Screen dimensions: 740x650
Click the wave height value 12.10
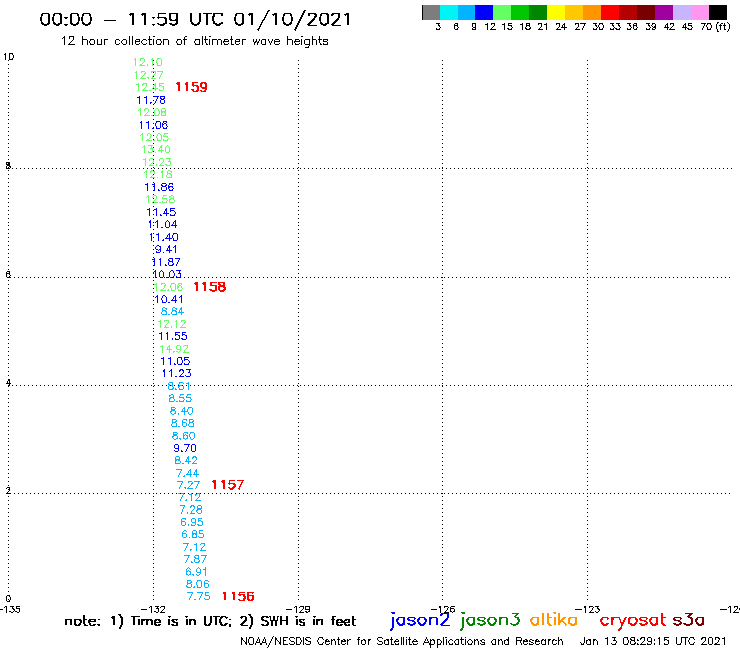tap(148, 62)
